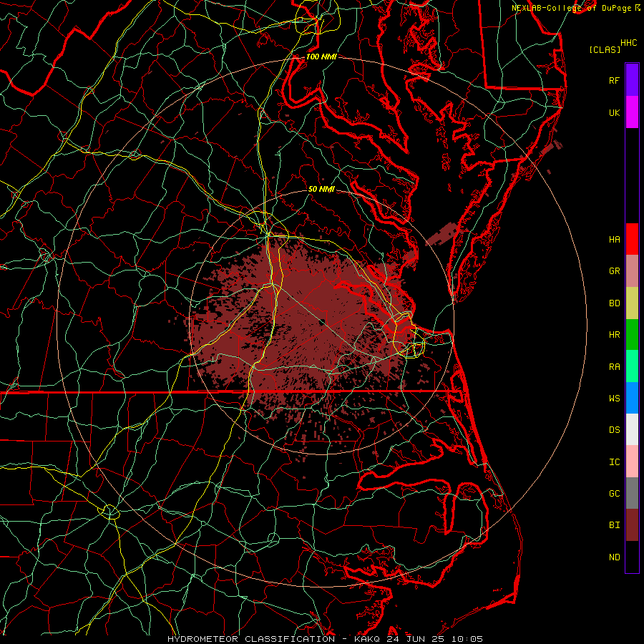Click the 'RA' legend label
The width and height of the screenshot is (644, 644).
(x=614, y=366)
